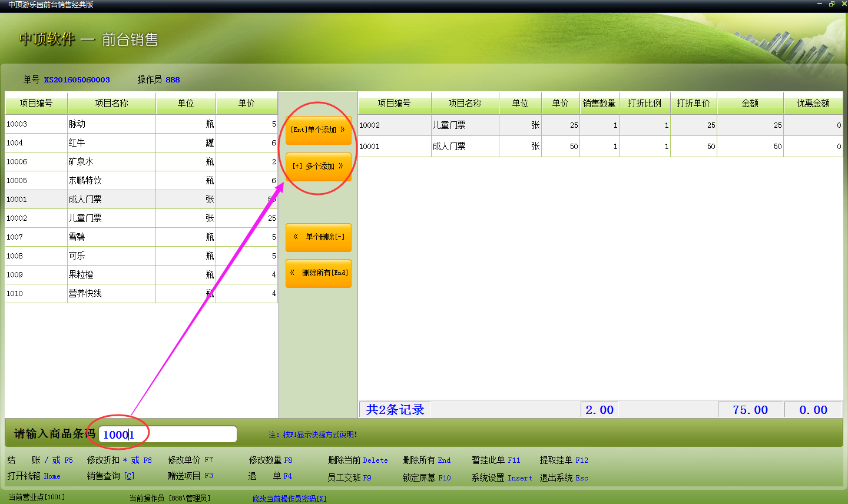
Task: Click the 系统设置 Insert shortcut label
Action: click(x=502, y=478)
